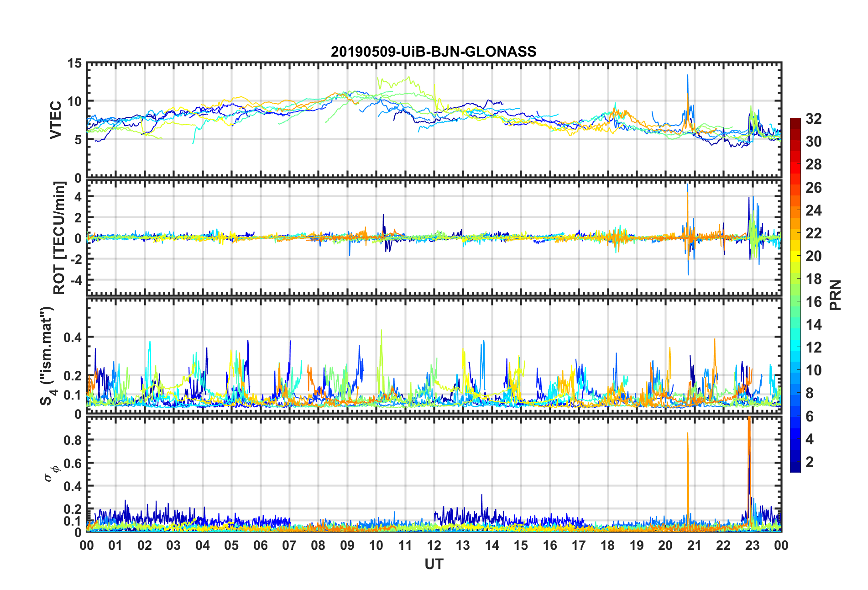Click UT axis tick label "15"
This screenshot has height=590, width=868.
point(521,545)
